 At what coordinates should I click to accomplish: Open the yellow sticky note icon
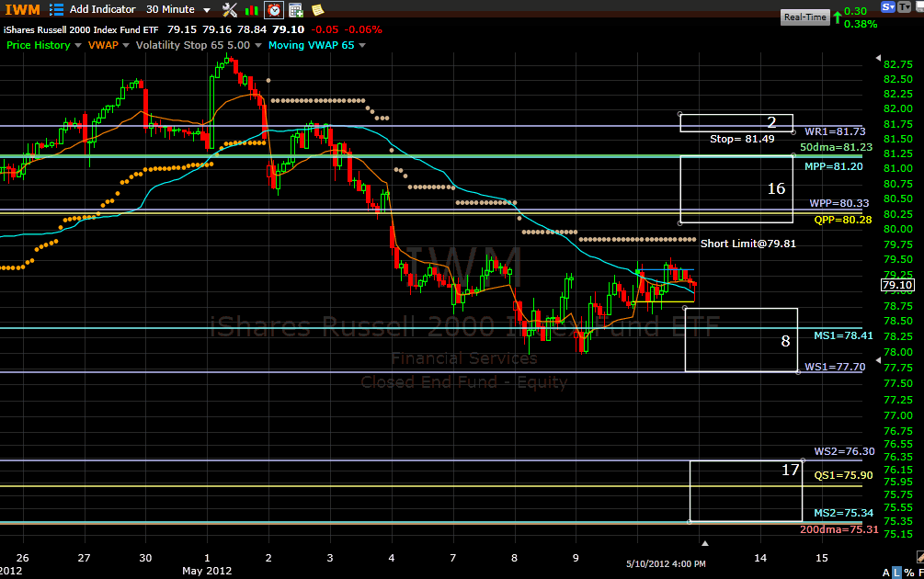coord(317,10)
